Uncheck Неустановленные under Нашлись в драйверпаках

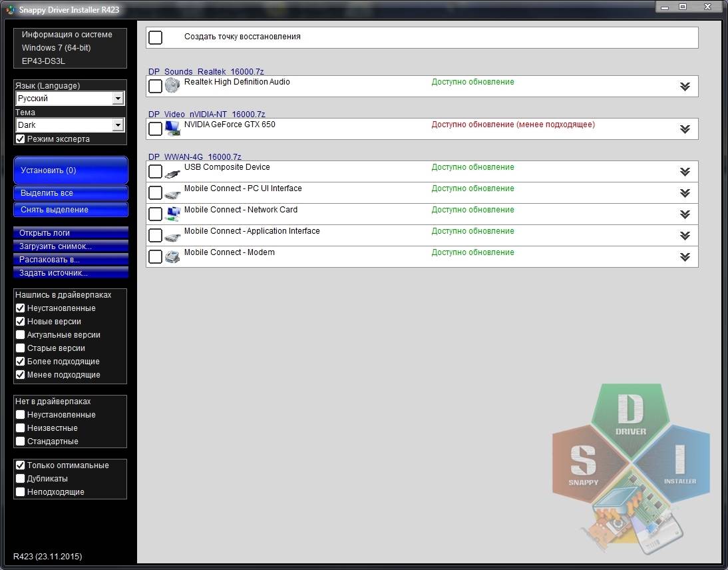click(x=20, y=308)
